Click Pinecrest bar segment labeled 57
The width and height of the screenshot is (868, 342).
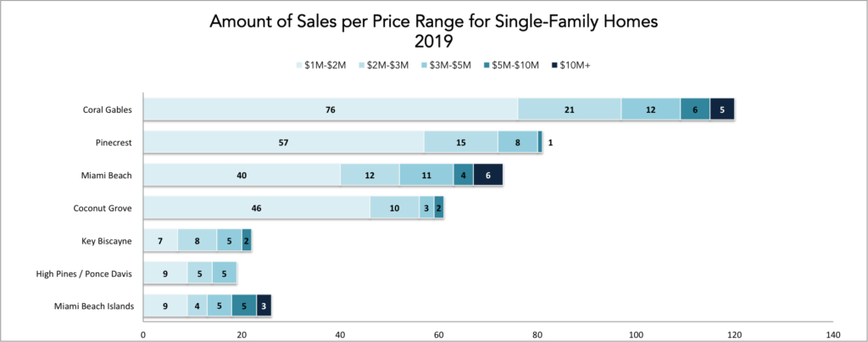tap(284, 142)
